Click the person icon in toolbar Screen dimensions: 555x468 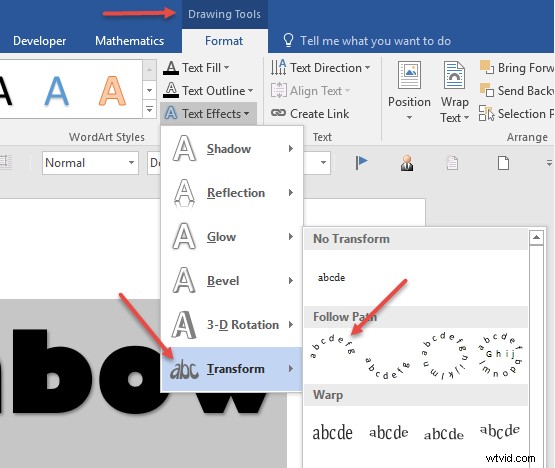click(407, 163)
